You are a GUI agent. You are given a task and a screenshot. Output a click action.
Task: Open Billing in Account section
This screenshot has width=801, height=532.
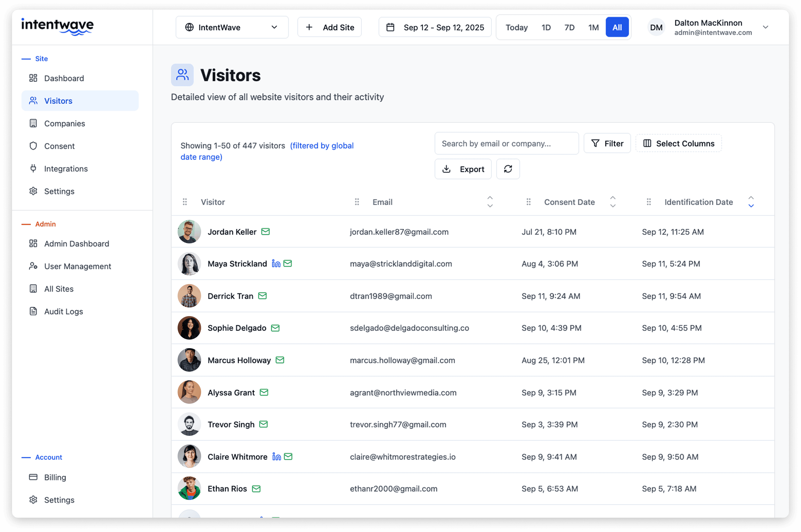(80, 477)
